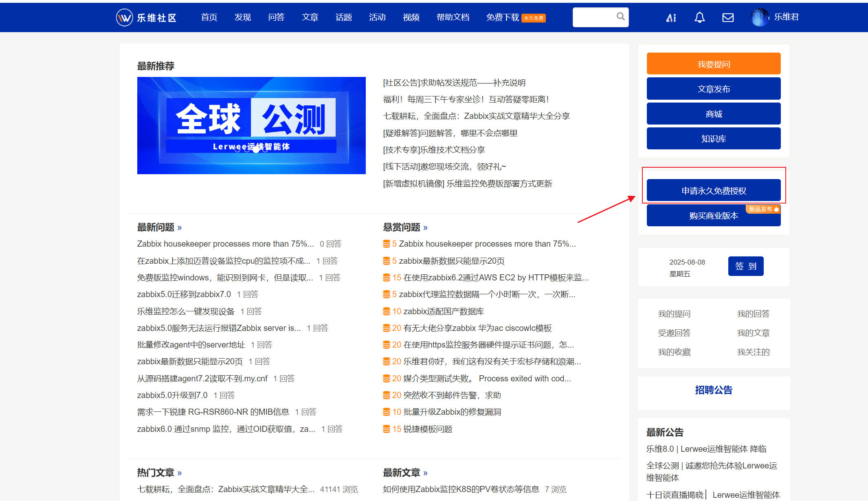The width and height of the screenshot is (868, 501).
Task: Open the 招聘公告 link
Action: click(714, 390)
